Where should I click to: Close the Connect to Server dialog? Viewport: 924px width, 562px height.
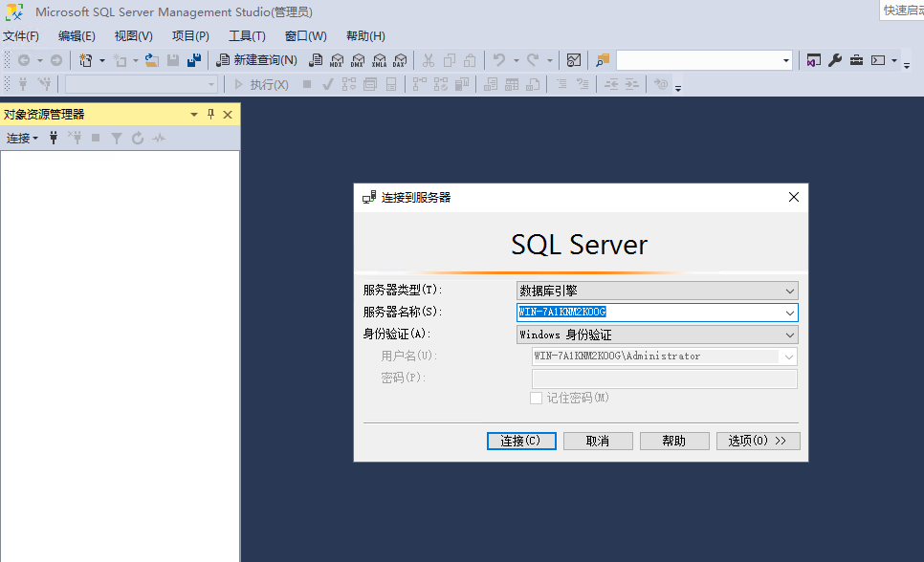tap(794, 197)
